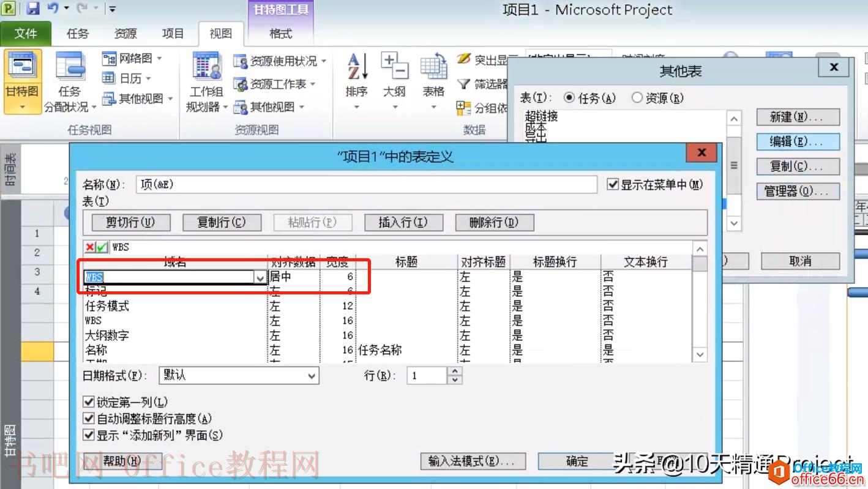
Task: Click red X to cancel cell entry
Action: [90, 247]
